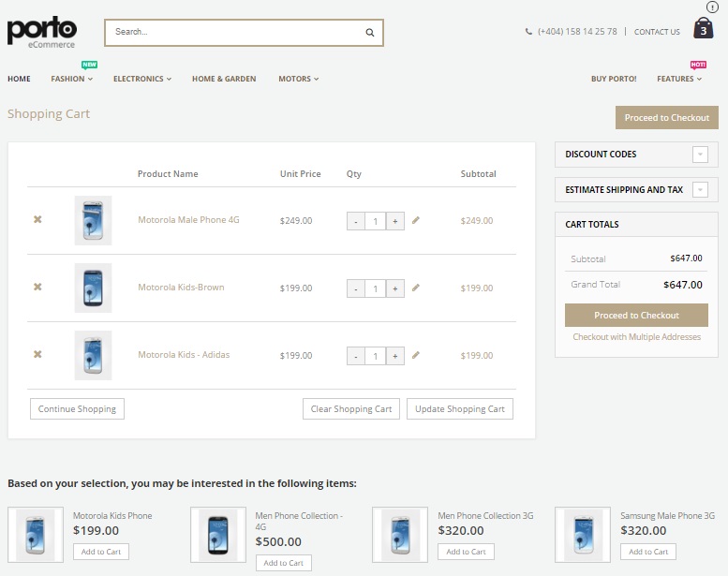Click edit pencil for Motorola Kids-Brown
Viewport: 728px width, 576px height.
click(x=416, y=288)
